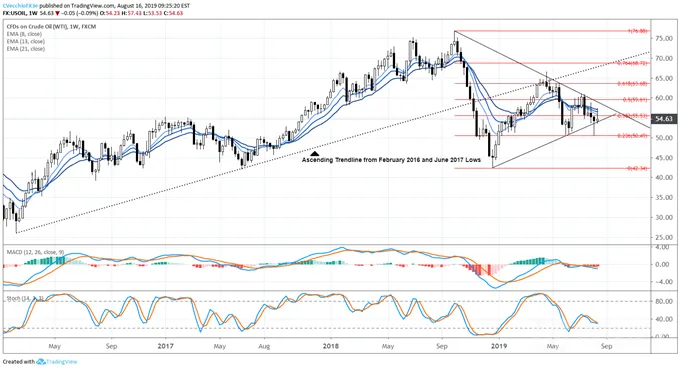Select the EMA (13, close) indicator label
Screen dimensions: 680x369
26,41
